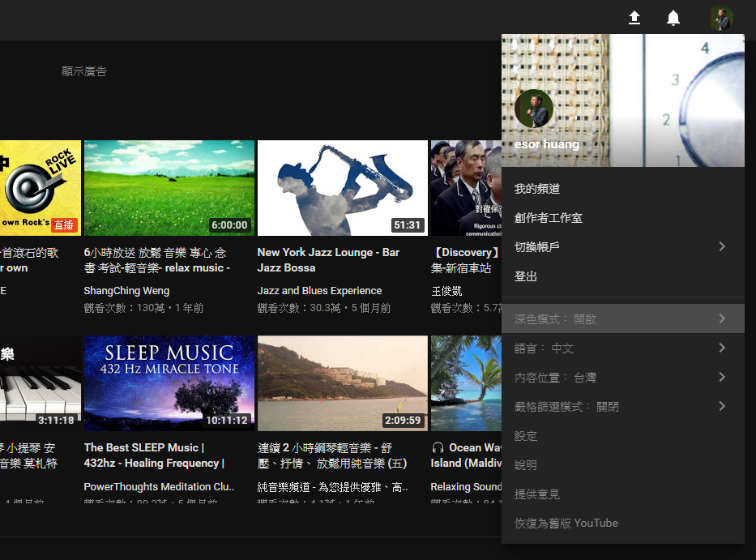Click 連續2小時鋼琴輕音樂 video title

(x=332, y=455)
